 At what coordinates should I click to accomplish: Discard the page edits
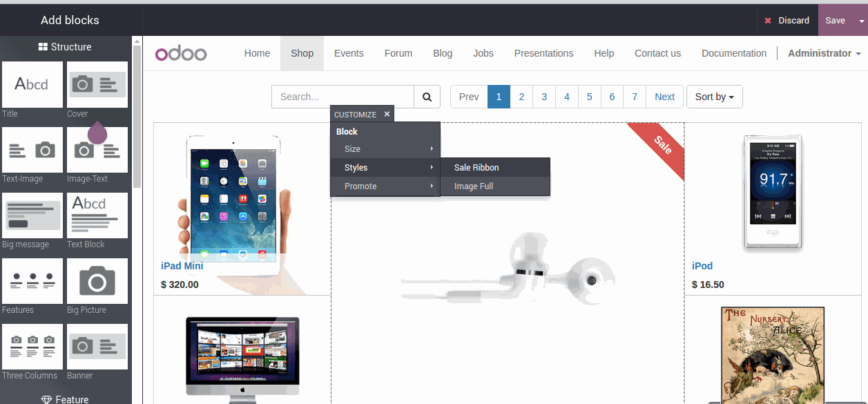tap(787, 21)
